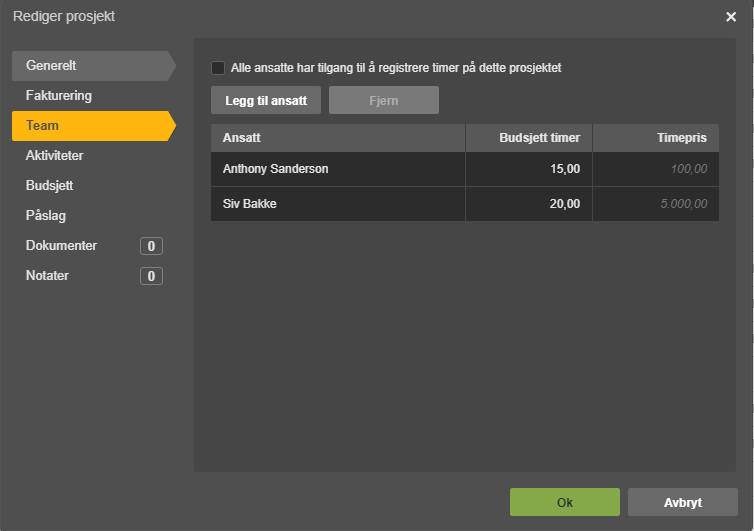Click the Notater count badge
Image resolution: width=754 pixels, height=531 pixels.
(x=151, y=276)
